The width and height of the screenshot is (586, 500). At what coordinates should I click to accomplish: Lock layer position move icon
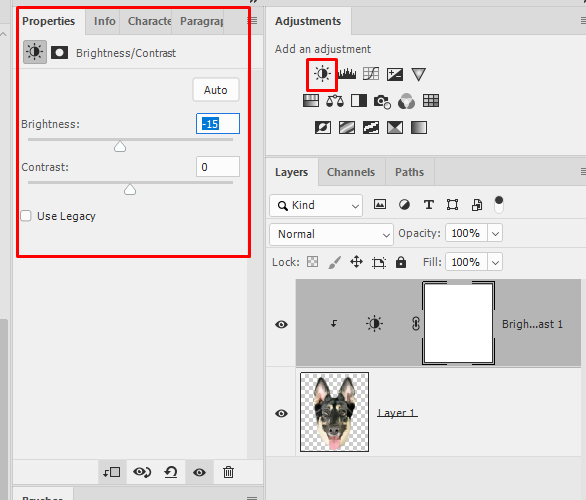click(356, 262)
